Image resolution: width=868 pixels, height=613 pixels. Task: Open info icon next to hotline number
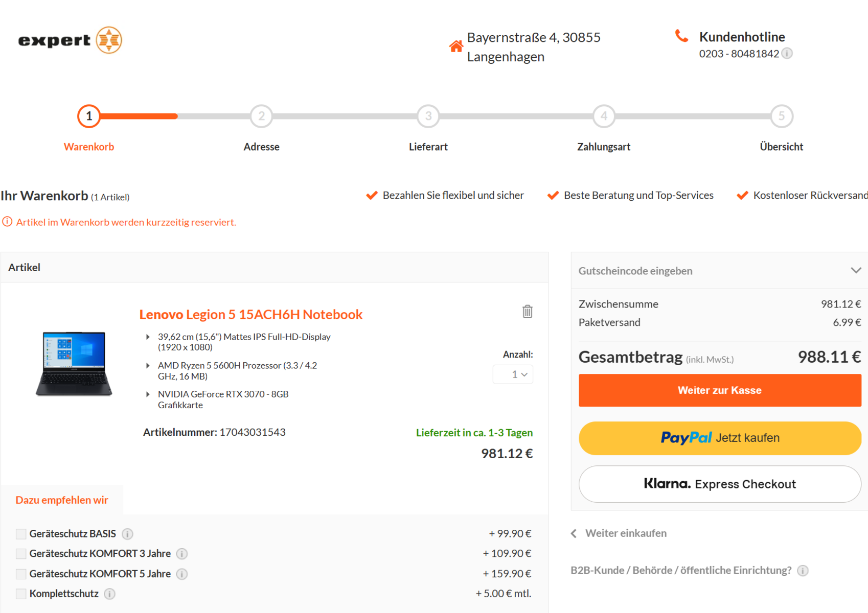point(787,54)
